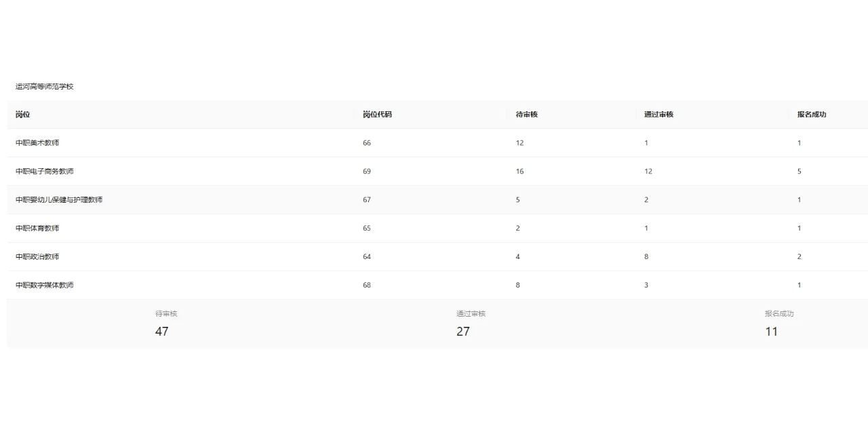Select the 中职美术教师 row name
The image size is (868, 434).
[37, 143]
